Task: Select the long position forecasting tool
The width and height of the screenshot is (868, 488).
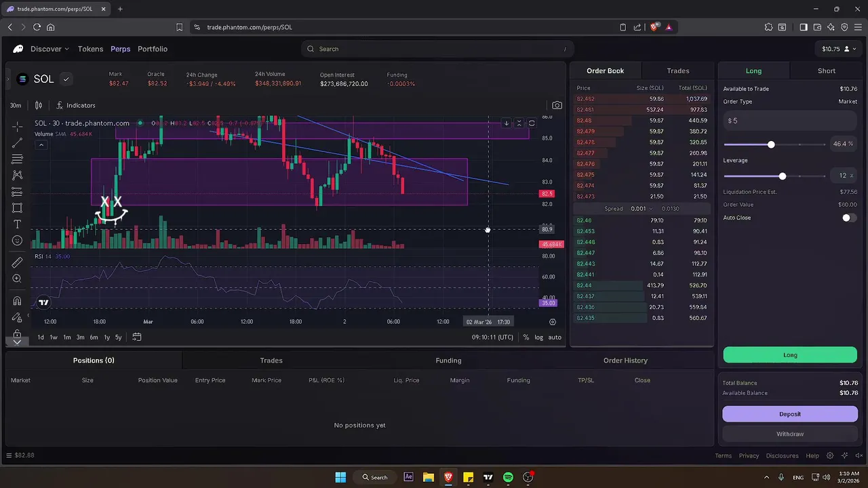Action: coord(17,192)
